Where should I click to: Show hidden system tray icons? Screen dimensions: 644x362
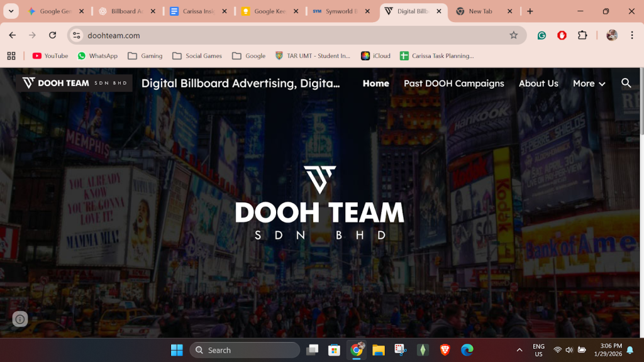(x=519, y=350)
